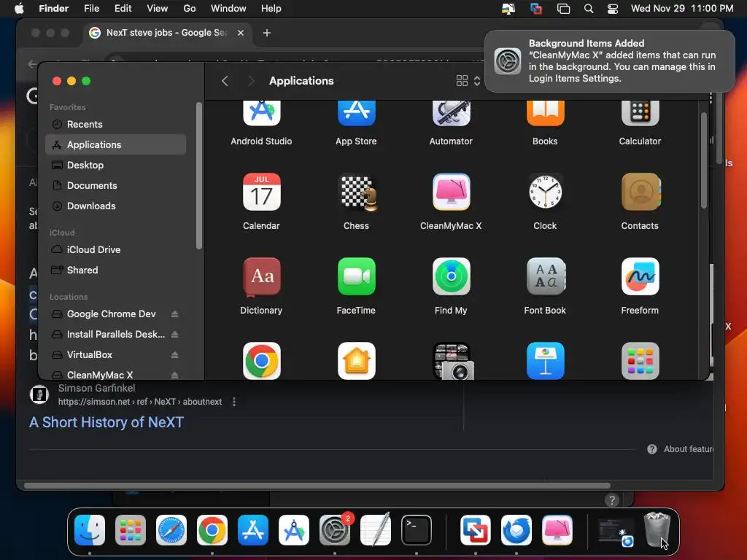Open Spotlight search in menu bar
This screenshot has width=747, height=560.
coord(589,9)
